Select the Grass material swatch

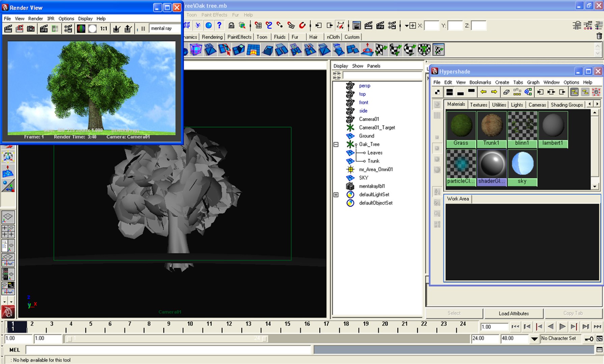(x=461, y=129)
